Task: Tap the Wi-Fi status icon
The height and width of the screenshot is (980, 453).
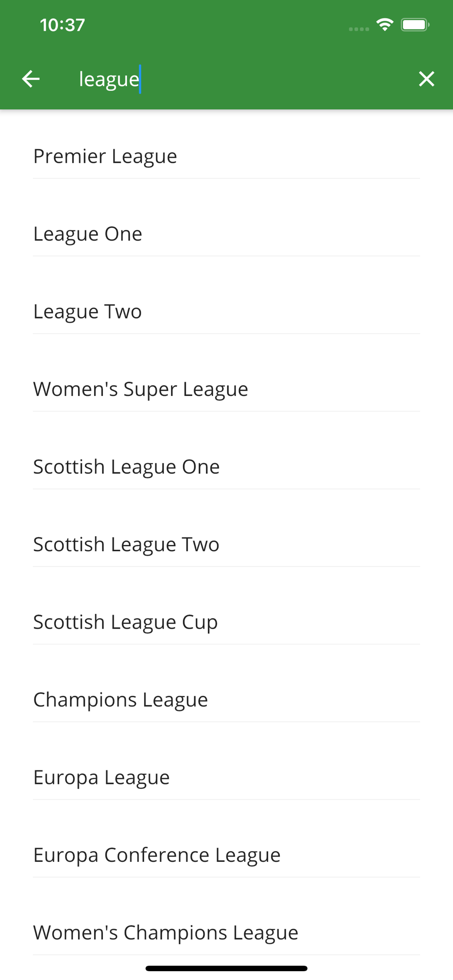Action: point(385,24)
